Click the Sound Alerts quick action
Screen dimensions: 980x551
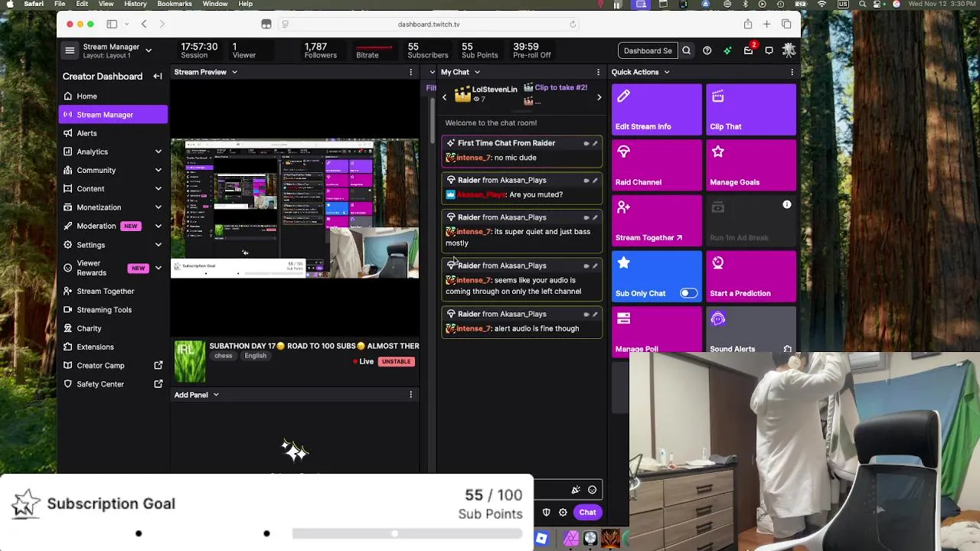751,330
